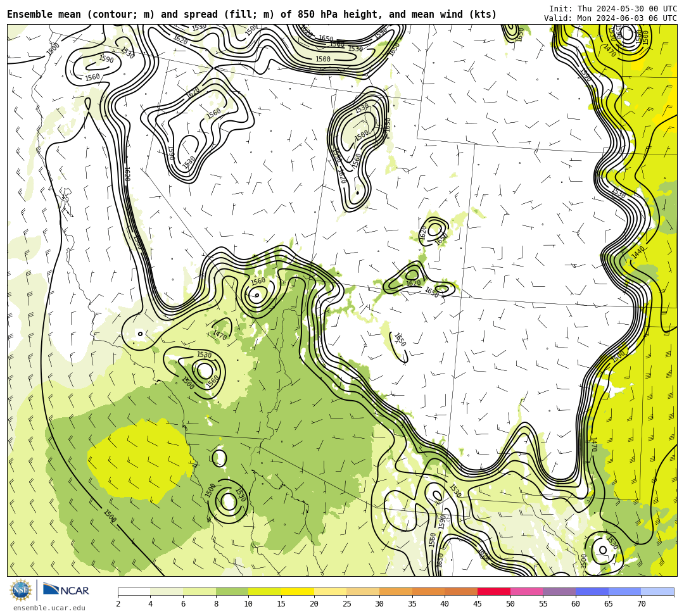
Task: Click the NSF logo emblem
Action: click(x=21, y=590)
